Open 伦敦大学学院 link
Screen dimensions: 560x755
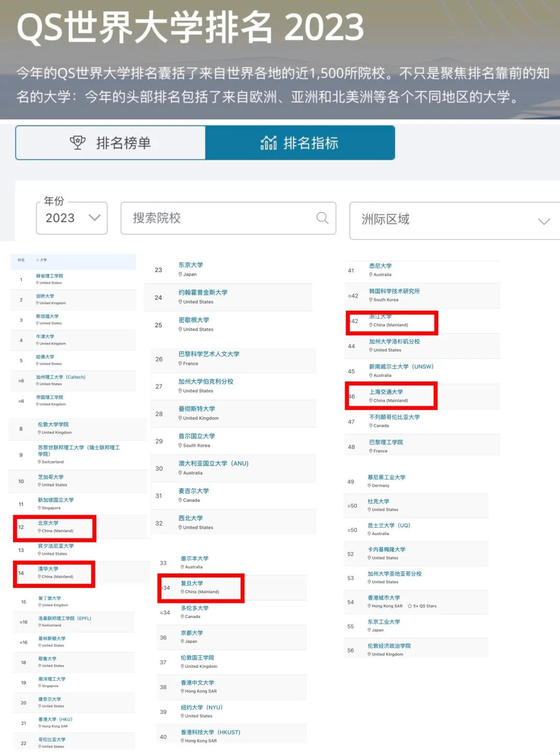coord(53,424)
